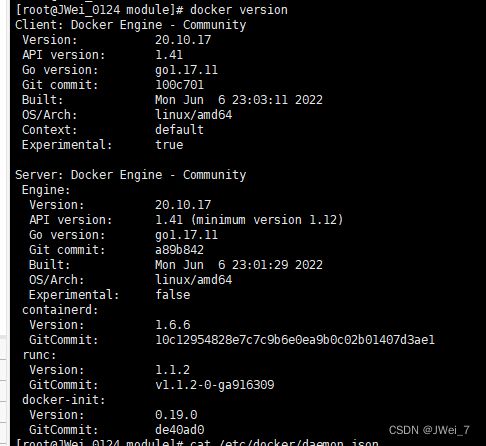The height and width of the screenshot is (446, 486).
Task: Click the runc version 1.1.2
Action: pos(173,370)
